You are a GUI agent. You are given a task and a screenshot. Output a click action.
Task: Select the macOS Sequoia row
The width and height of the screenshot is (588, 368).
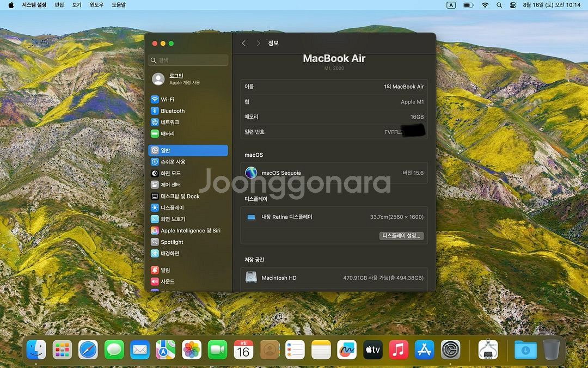(x=334, y=173)
